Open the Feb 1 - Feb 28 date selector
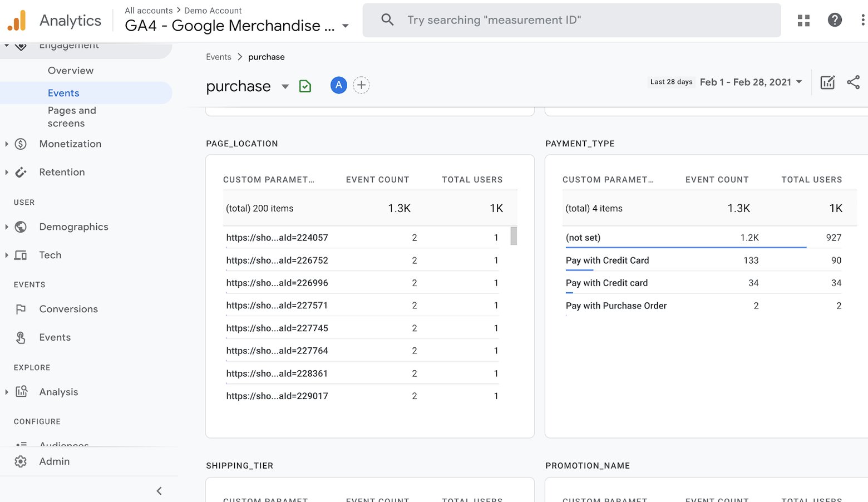Viewport: 868px width, 502px height. 748,82
